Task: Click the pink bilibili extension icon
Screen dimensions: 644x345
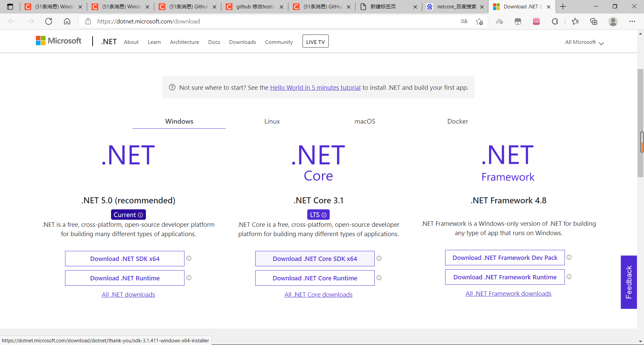Action: (536, 21)
